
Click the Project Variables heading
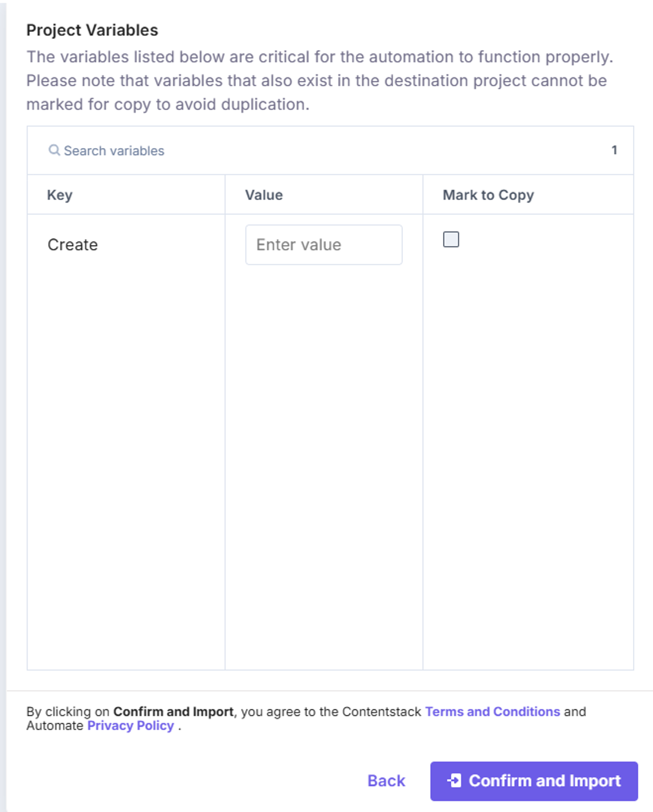pos(92,30)
